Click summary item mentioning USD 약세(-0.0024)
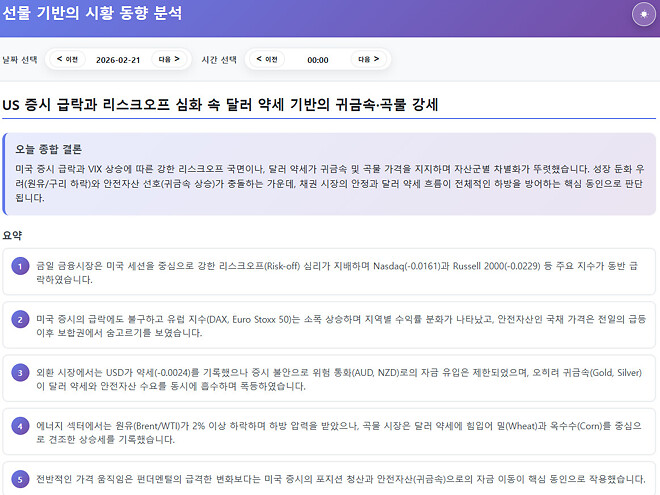Image resolution: width=660 pixels, height=495 pixels. coord(329,378)
